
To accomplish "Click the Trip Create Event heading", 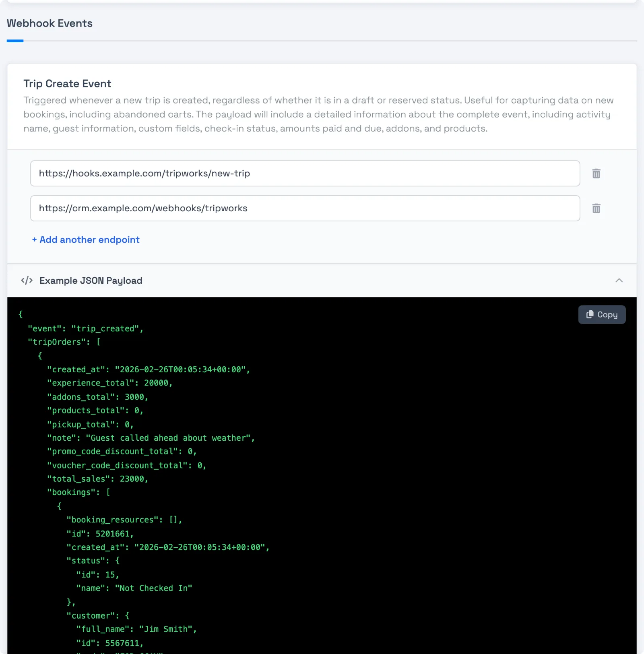I will pyautogui.click(x=67, y=84).
